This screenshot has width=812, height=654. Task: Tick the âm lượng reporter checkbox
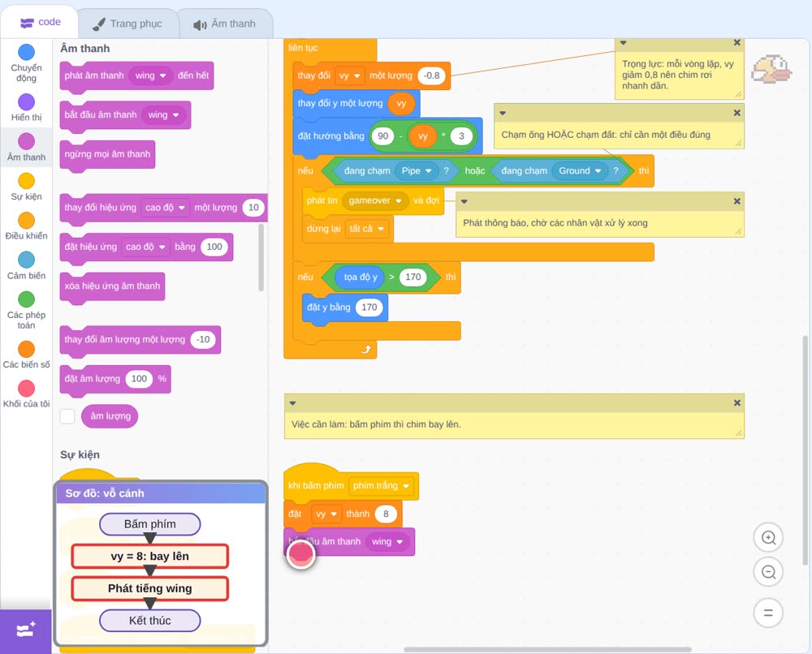[x=68, y=416]
